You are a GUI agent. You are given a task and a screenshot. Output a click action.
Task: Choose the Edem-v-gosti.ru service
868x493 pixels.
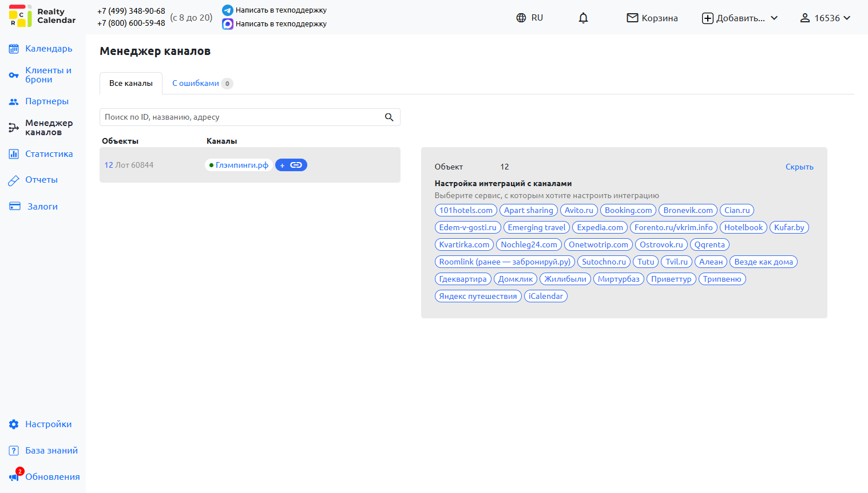tap(468, 227)
